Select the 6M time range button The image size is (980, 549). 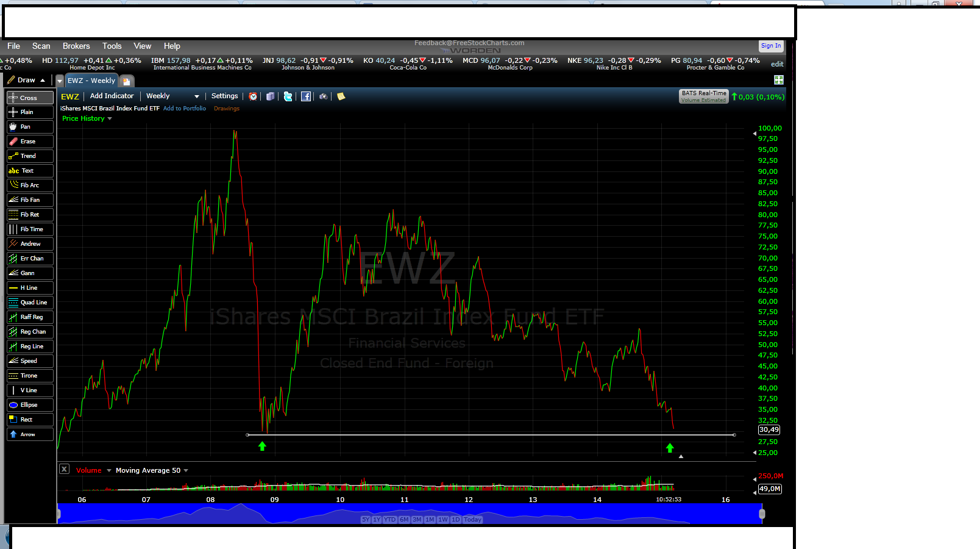tap(405, 520)
